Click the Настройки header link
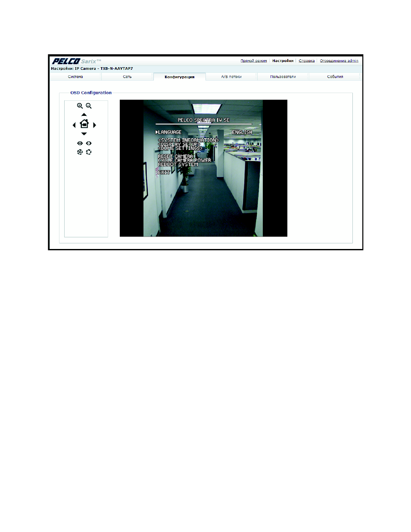Image resolution: width=411 pixels, height=532 pixels. point(283,61)
